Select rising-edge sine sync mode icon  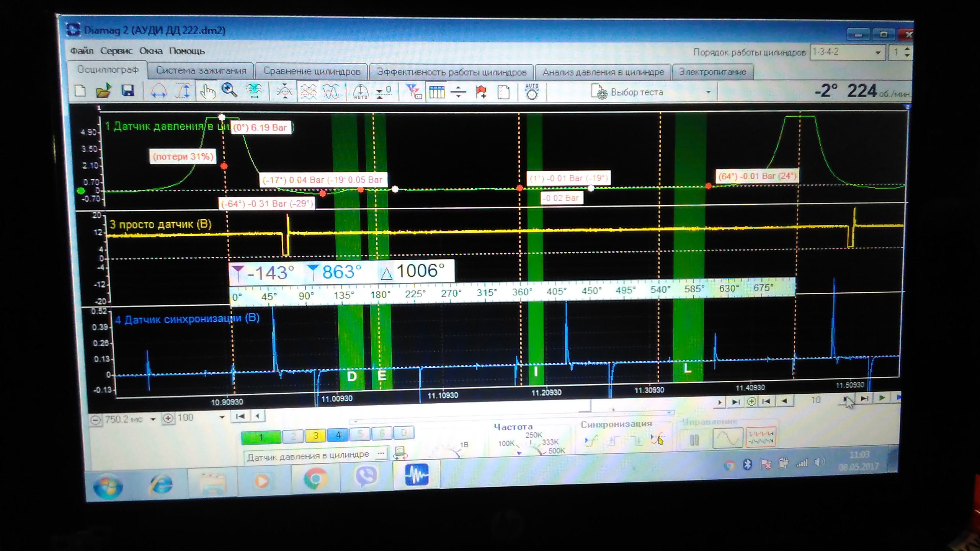(x=591, y=441)
